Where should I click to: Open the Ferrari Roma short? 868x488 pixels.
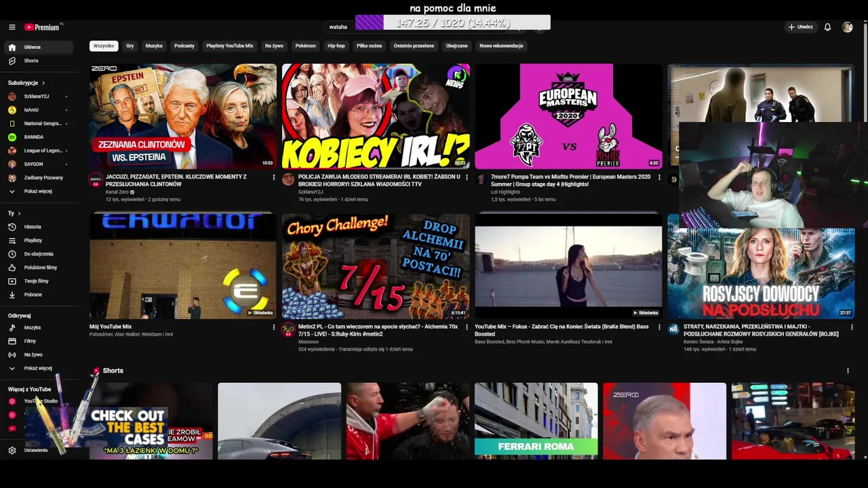[536, 421]
